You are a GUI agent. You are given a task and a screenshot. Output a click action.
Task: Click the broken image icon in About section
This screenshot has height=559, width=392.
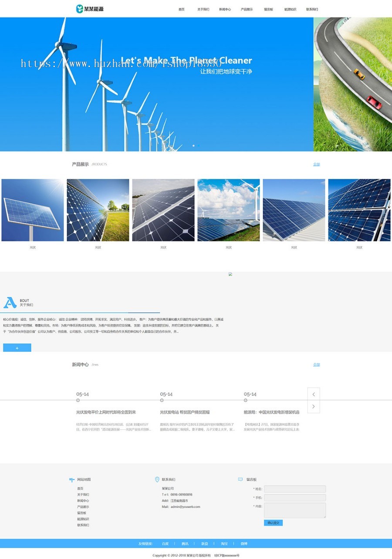(x=230, y=274)
